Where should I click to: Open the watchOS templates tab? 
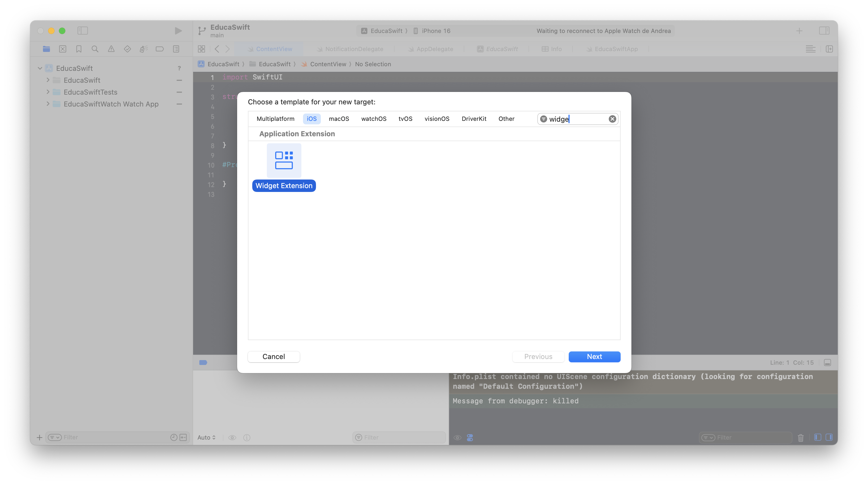tap(374, 119)
